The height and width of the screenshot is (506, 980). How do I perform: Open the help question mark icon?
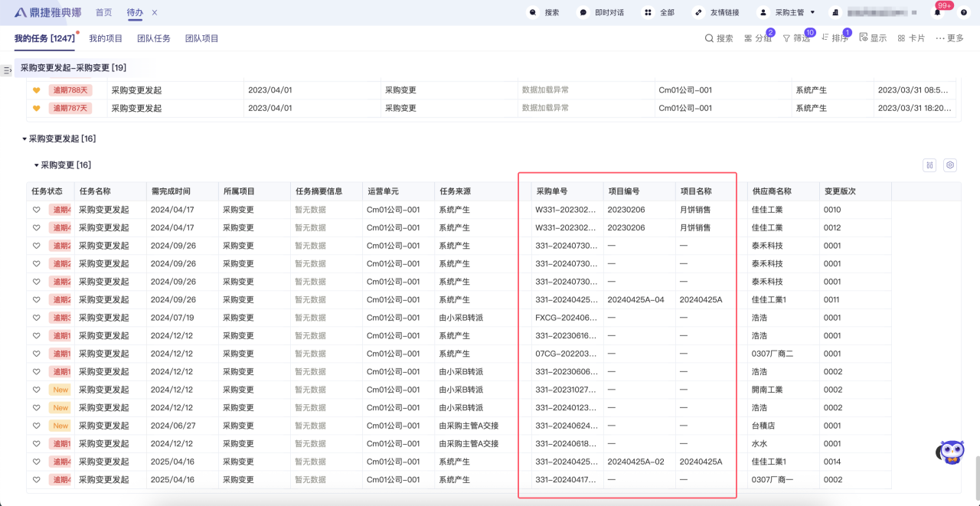pos(963,13)
